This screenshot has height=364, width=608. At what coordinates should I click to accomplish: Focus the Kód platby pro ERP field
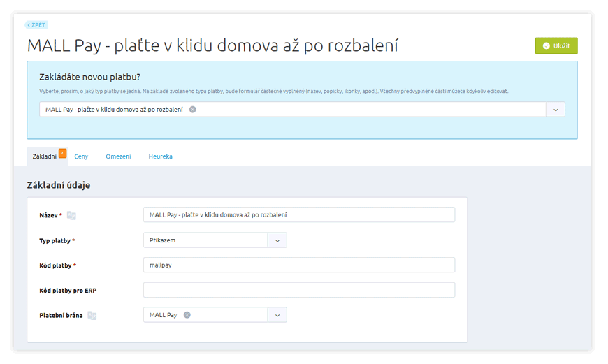299,290
